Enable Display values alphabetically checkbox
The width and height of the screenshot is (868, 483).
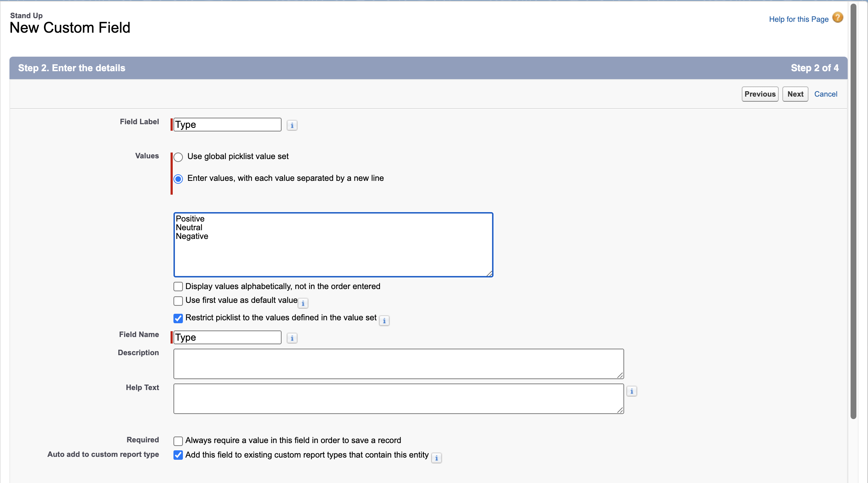[x=178, y=287]
